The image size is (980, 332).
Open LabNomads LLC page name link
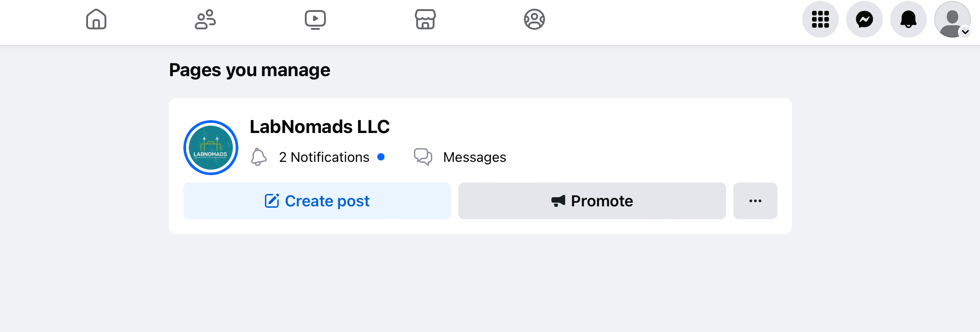(319, 127)
